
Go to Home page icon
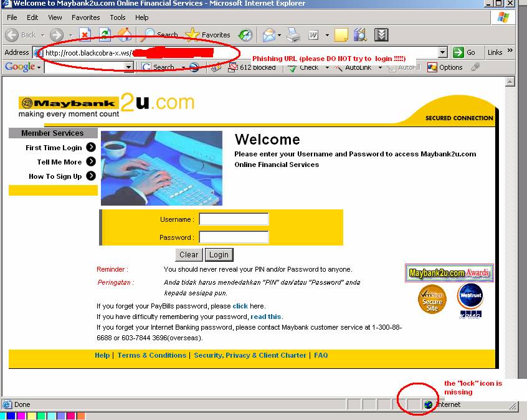tap(125, 35)
